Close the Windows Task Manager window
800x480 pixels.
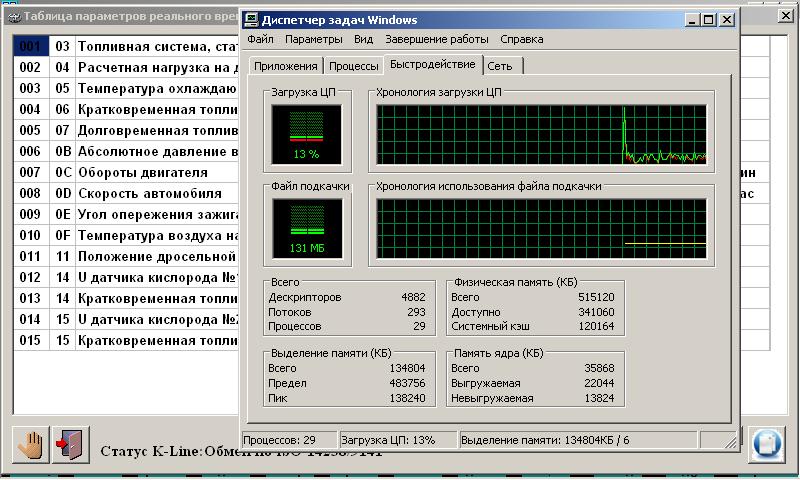tap(726, 19)
